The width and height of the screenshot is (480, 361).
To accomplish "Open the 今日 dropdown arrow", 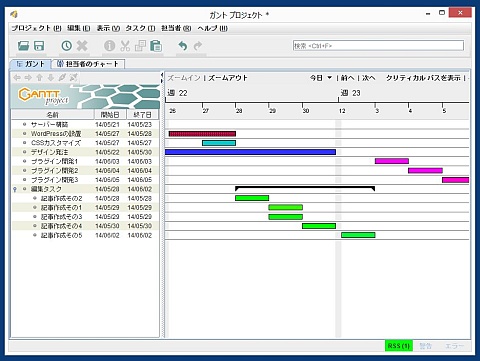I will (329, 78).
